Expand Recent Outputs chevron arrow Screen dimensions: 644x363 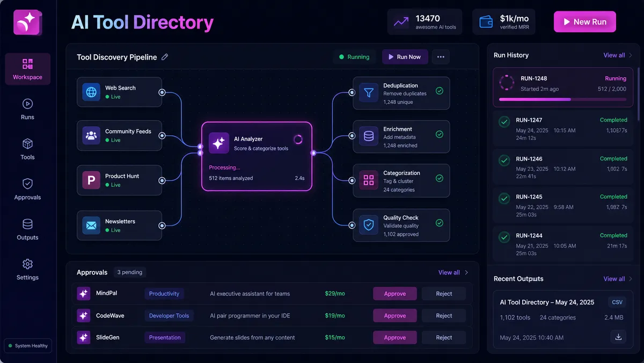tap(631, 279)
